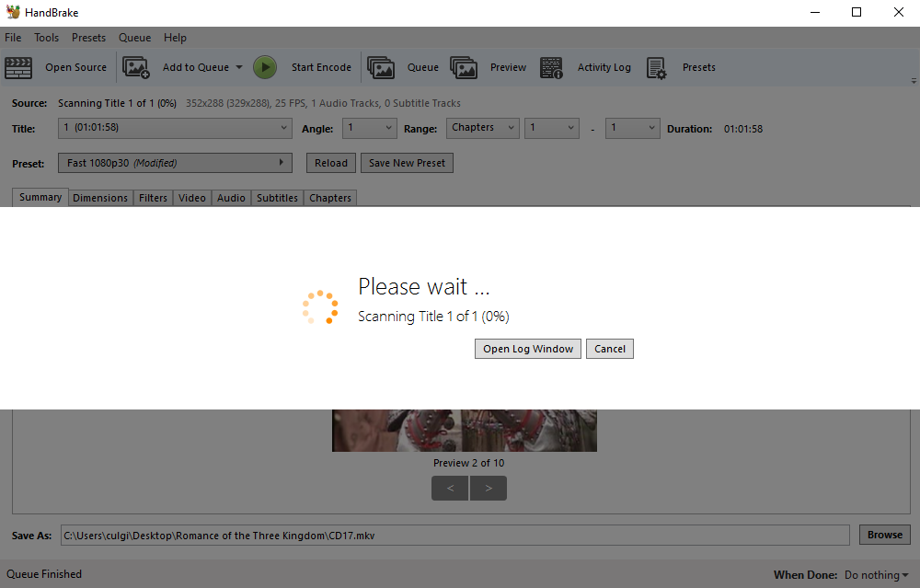Open the Presets menu

click(x=88, y=38)
